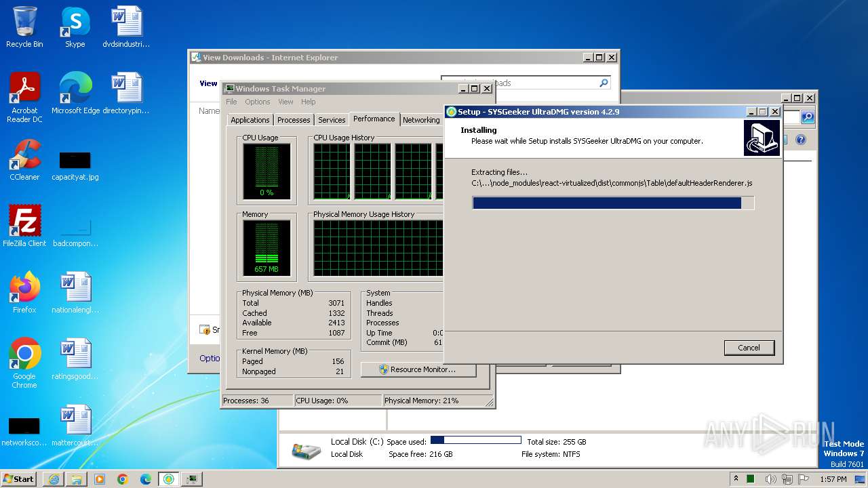Click the Edge icon in taskbar
The image size is (868, 488).
click(146, 479)
